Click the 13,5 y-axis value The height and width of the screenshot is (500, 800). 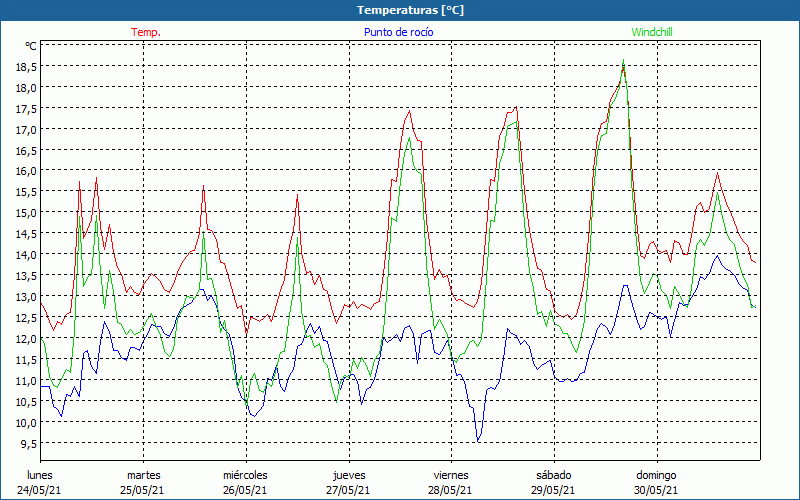pyautogui.click(x=28, y=276)
